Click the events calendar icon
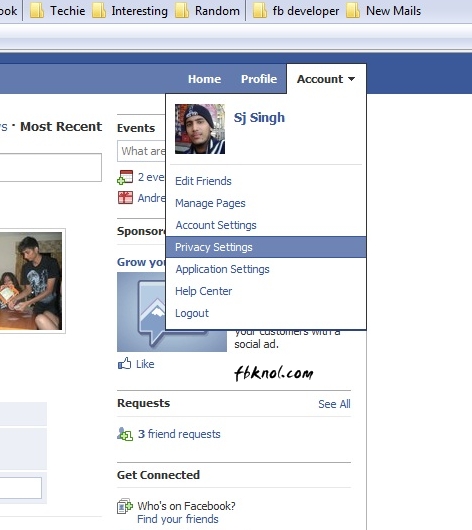Image resolution: width=472 pixels, height=530 pixels. pos(125,177)
